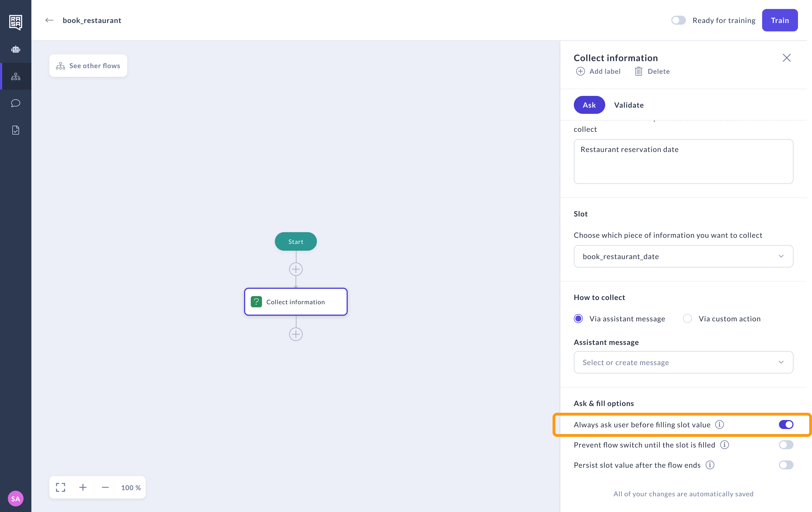The width and height of the screenshot is (812, 512).
Task: Enable Prevent flow switch until slot is filled
Action: point(786,444)
